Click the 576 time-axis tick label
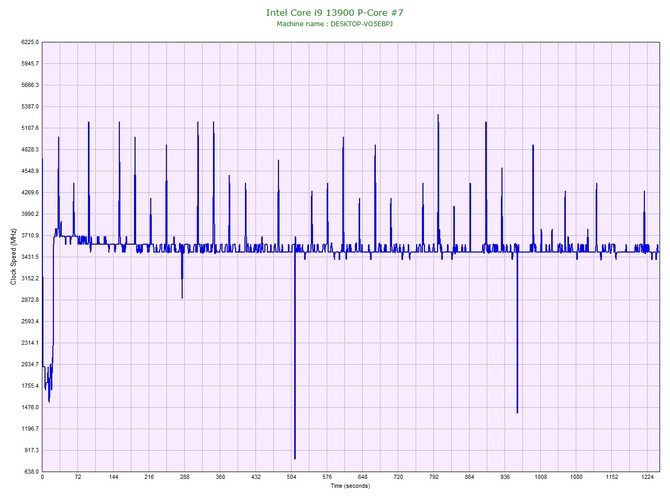670x503 pixels. pos(327,477)
